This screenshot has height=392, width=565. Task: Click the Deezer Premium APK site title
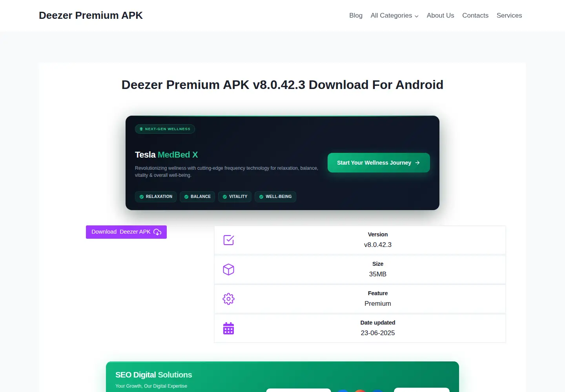91,15
